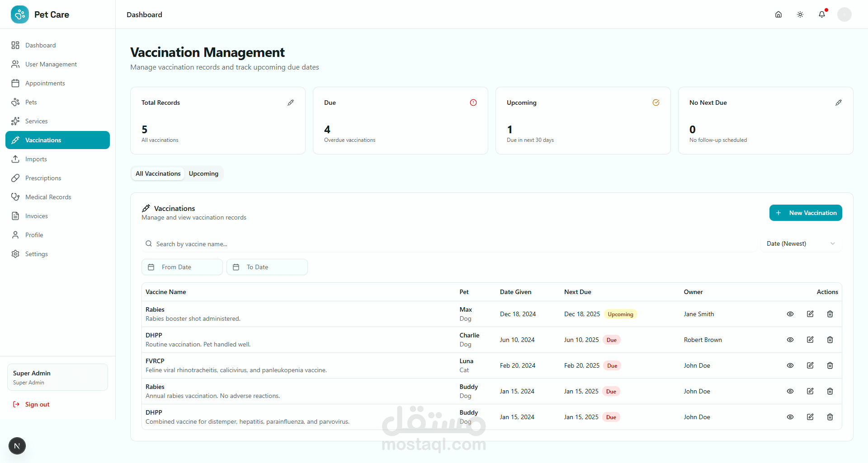
Task: Open the Date (Newest) sort dropdown
Action: (801, 243)
